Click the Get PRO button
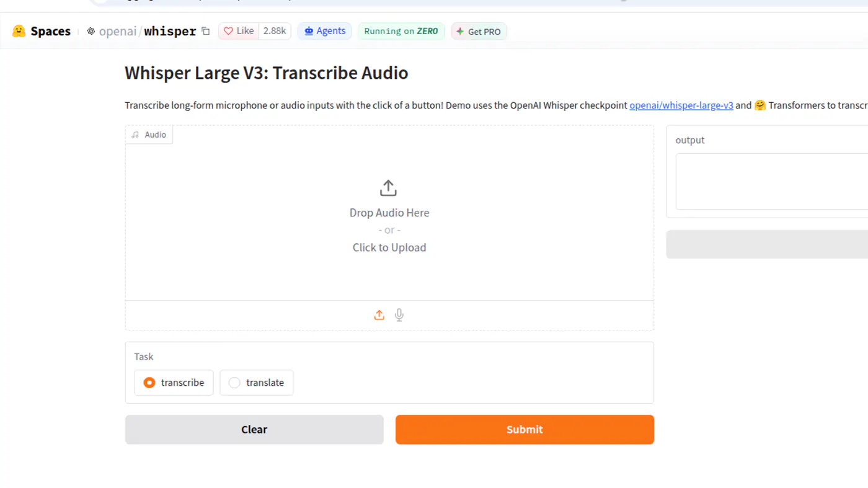Image resolution: width=868 pixels, height=488 pixels. point(479,31)
